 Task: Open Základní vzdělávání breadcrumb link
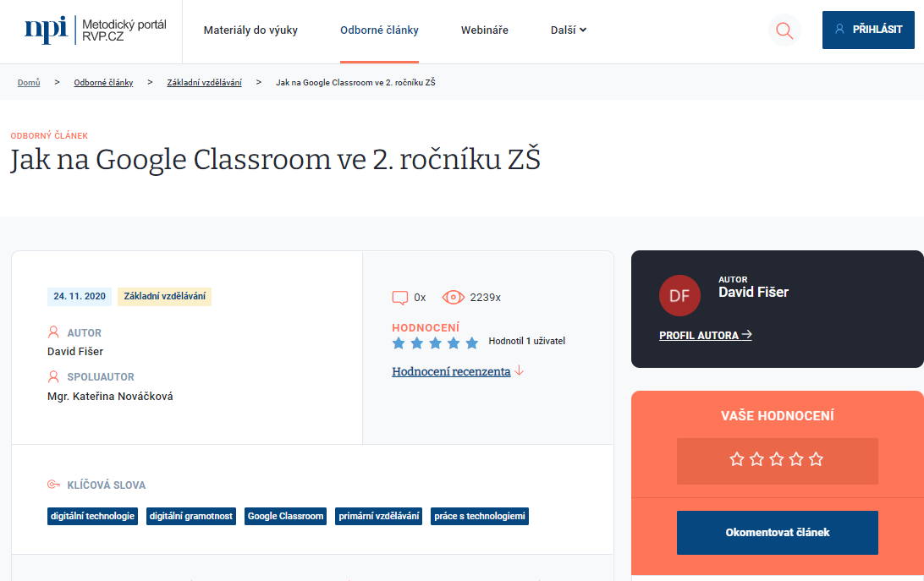click(x=204, y=83)
